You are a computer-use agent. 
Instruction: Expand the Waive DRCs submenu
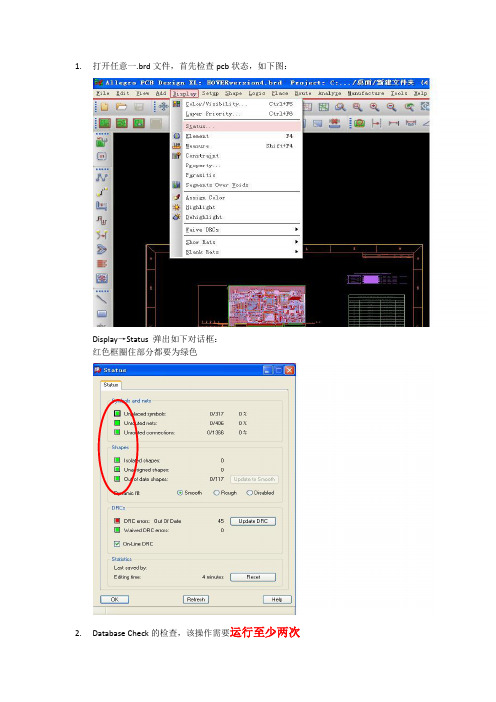click(x=242, y=230)
